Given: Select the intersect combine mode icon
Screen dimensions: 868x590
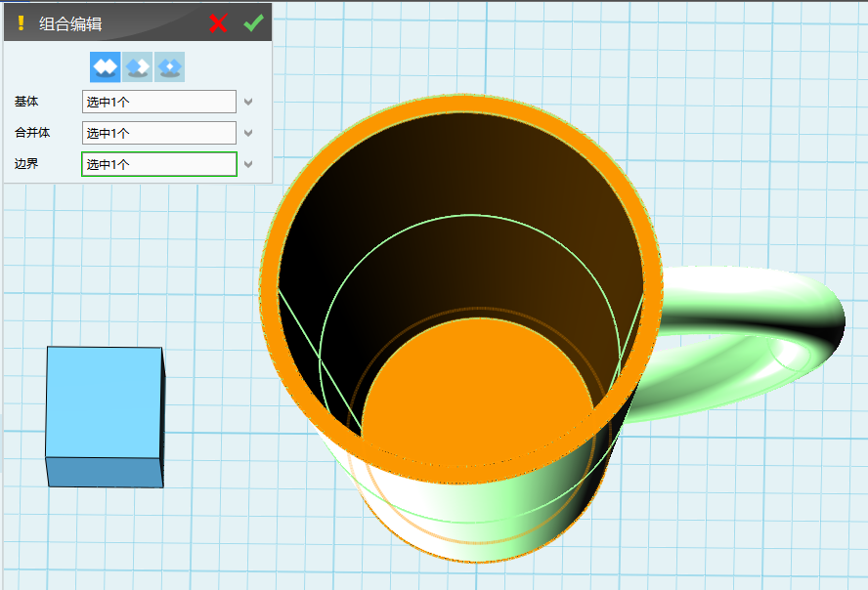Looking at the screenshot, I should coord(169,66).
